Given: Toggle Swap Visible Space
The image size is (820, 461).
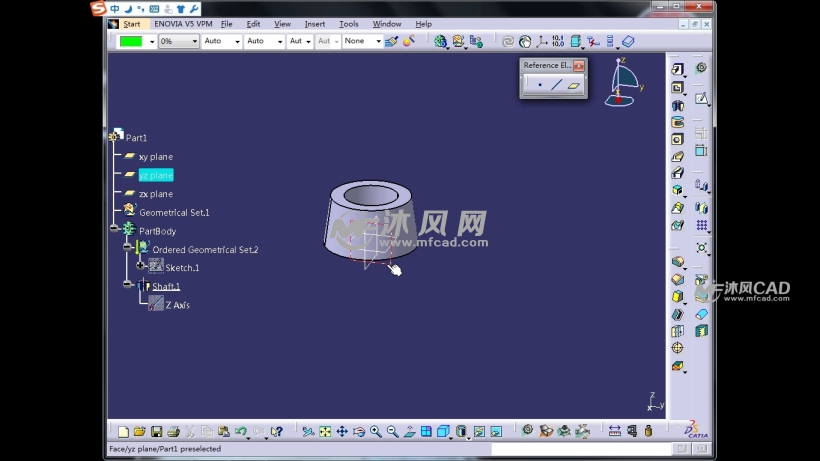Looking at the screenshot, I should pyautogui.click(x=496, y=431).
